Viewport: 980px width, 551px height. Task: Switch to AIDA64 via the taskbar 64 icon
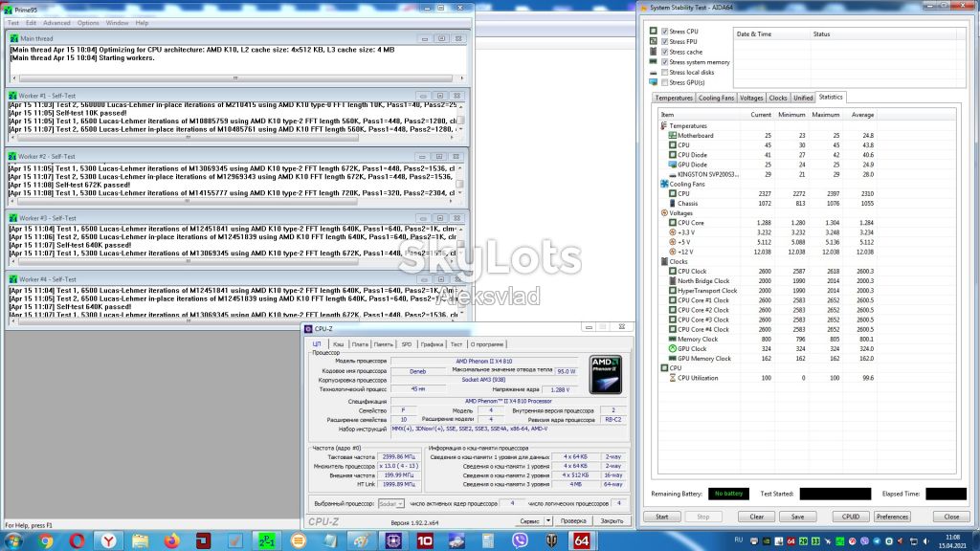click(581, 541)
